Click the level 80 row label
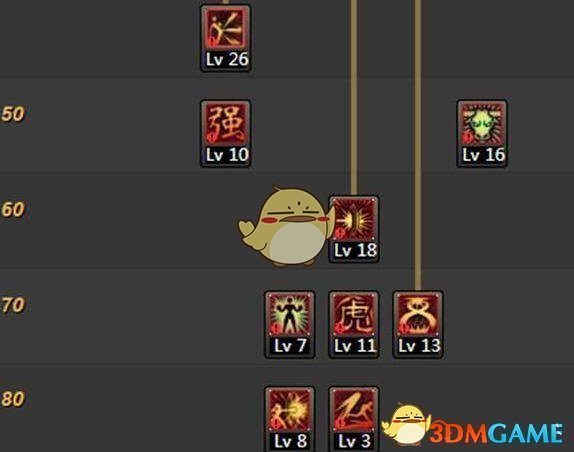The width and height of the screenshot is (574, 452). [13, 399]
